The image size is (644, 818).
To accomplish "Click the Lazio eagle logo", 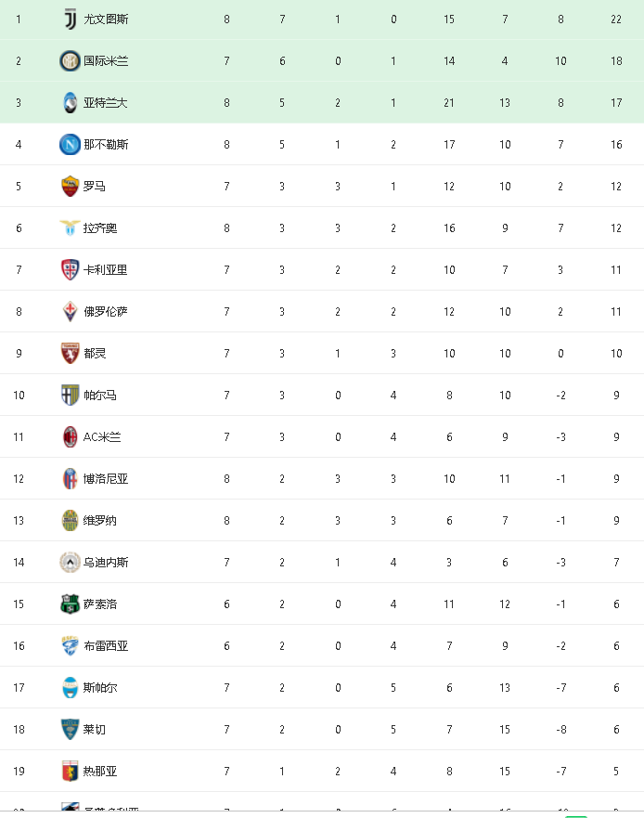I will tap(70, 228).
